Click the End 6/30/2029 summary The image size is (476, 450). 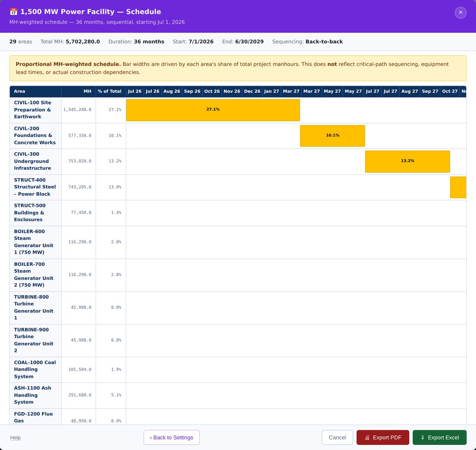243,42
